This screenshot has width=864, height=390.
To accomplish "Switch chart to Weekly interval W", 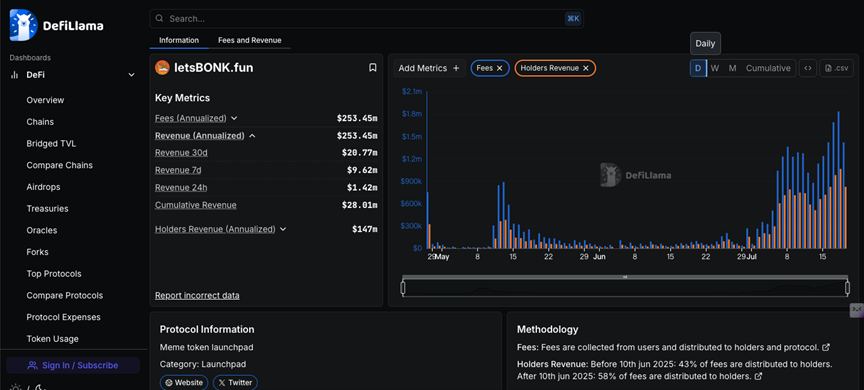I will click(x=715, y=68).
